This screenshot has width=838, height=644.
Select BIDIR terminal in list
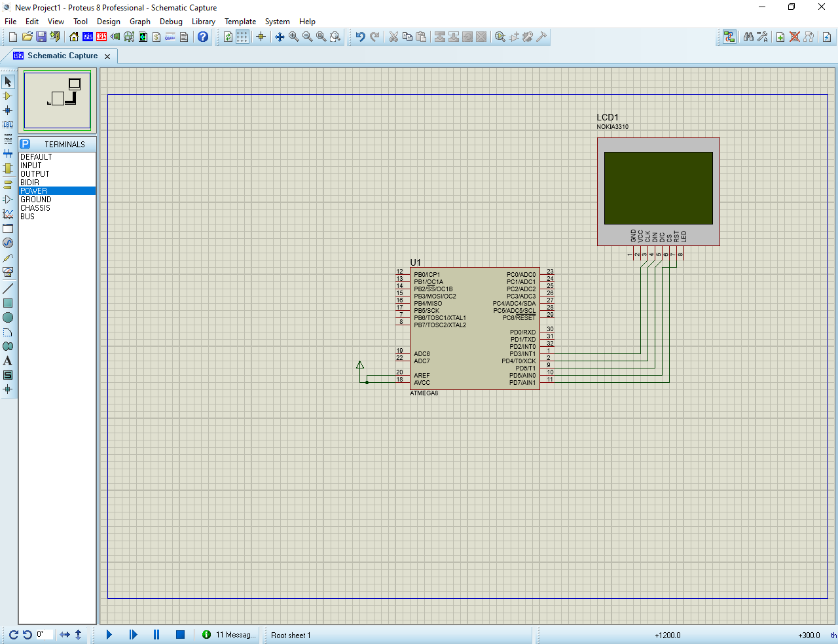tap(57, 183)
